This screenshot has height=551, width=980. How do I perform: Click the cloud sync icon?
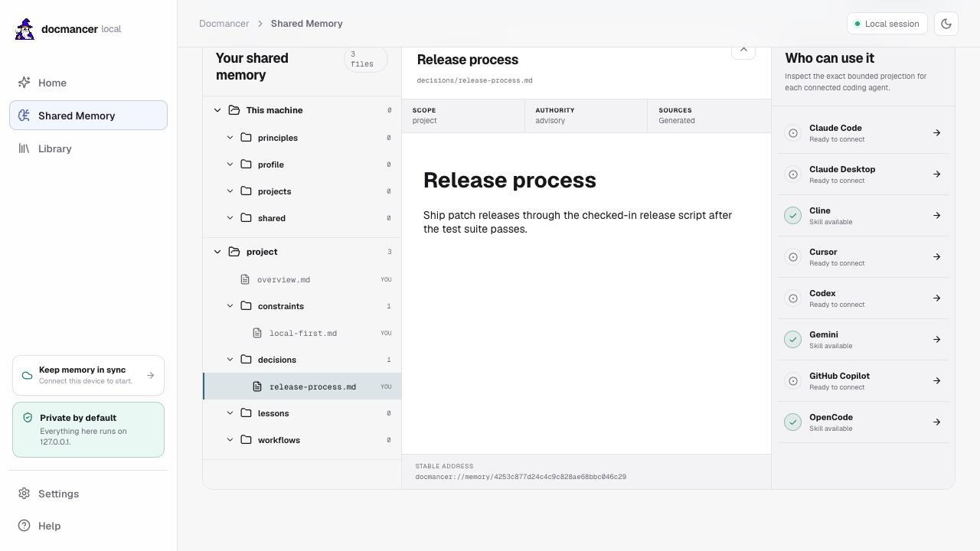pyautogui.click(x=28, y=375)
